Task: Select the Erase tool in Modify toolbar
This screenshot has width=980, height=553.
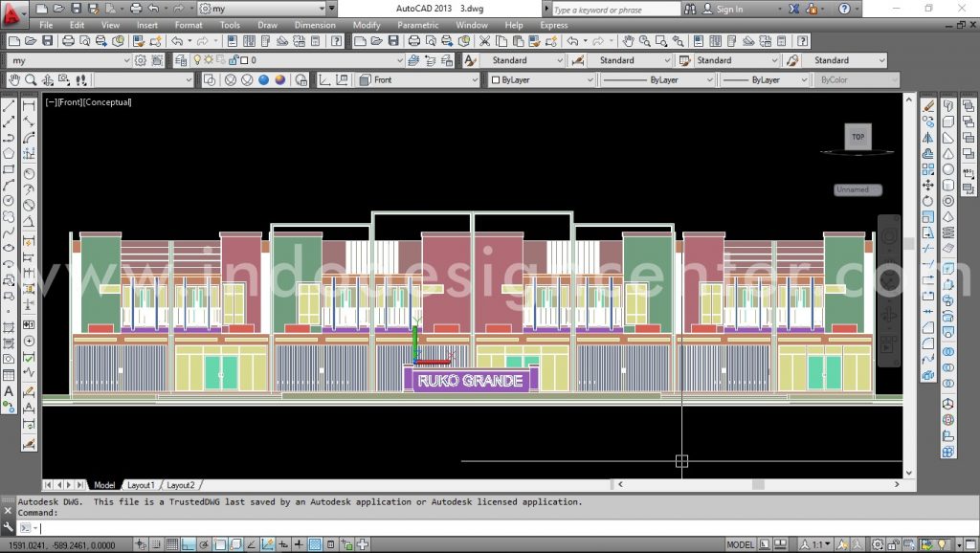Action: 928,106
